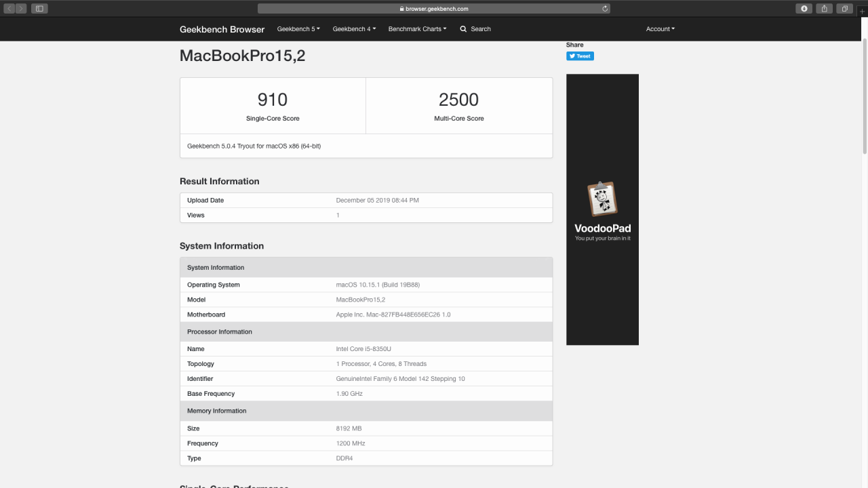
Task: Open Safari downloads icon
Action: click(804, 9)
